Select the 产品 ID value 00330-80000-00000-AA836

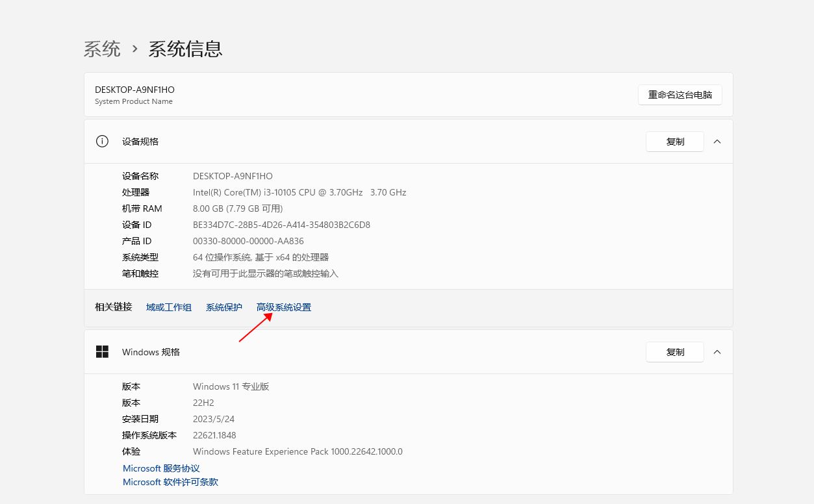coord(248,241)
